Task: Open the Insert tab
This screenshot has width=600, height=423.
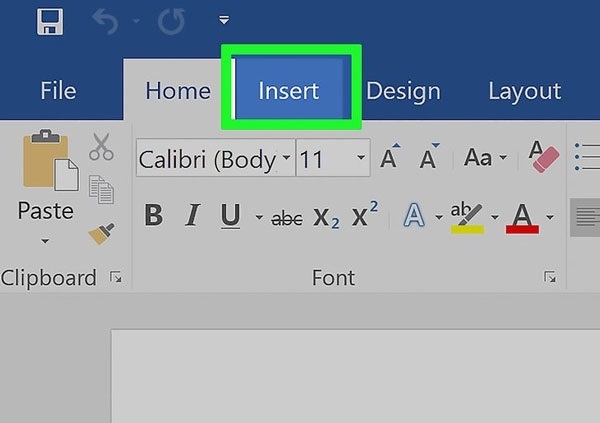Action: tap(288, 91)
